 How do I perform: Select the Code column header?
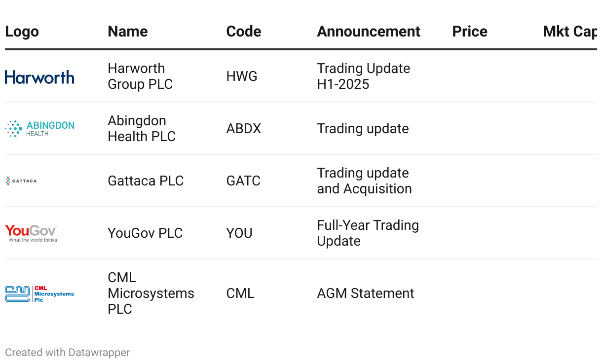click(244, 32)
